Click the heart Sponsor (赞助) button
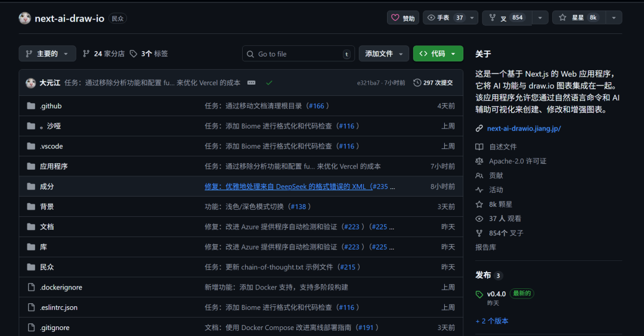 tap(403, 18)
